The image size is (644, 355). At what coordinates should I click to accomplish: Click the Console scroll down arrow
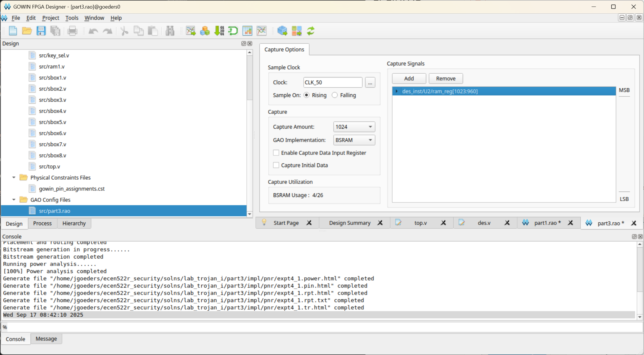[x=640, y=317]
